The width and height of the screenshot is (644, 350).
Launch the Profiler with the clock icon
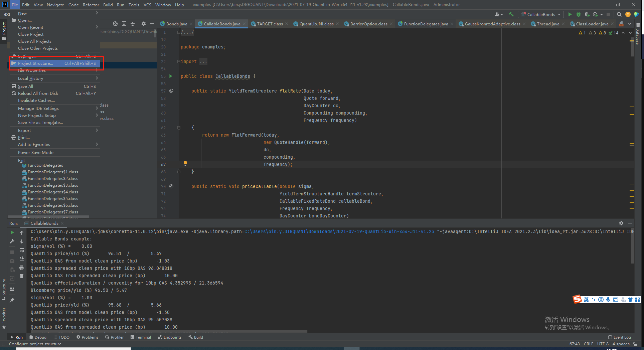pyautogui.click(x=596, y=14)
